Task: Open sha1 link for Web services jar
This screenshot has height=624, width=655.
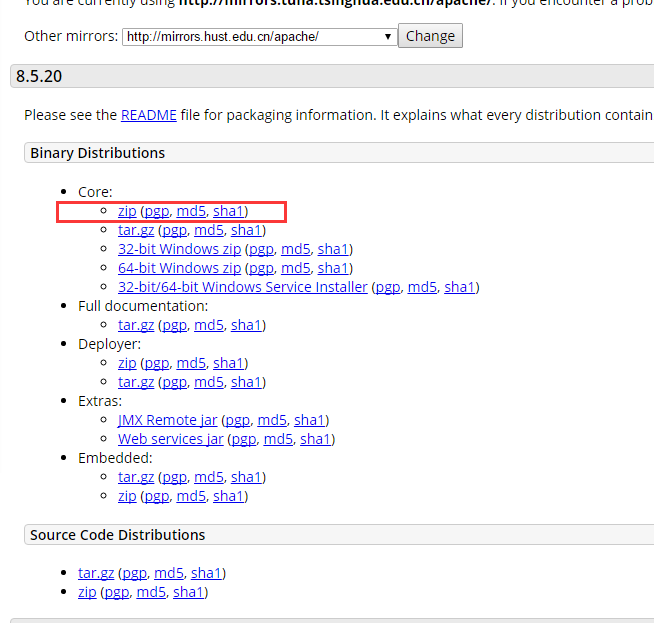Action: 315,439
